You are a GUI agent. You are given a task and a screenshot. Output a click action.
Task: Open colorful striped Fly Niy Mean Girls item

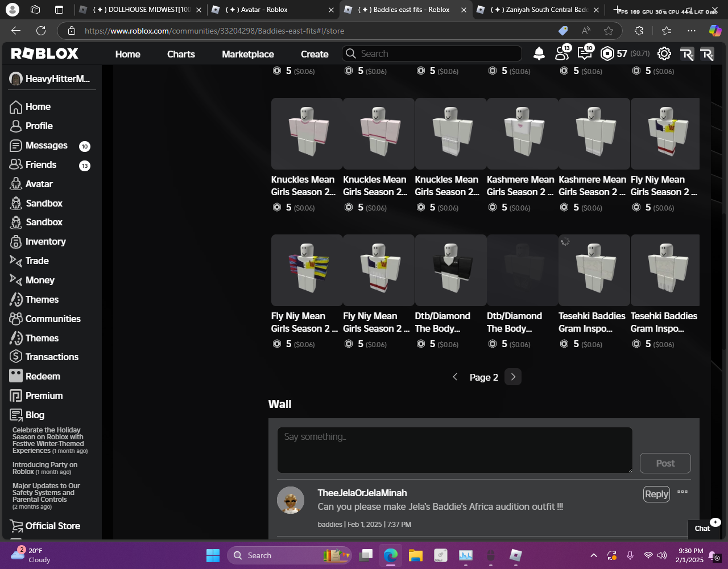pos(307,270)
